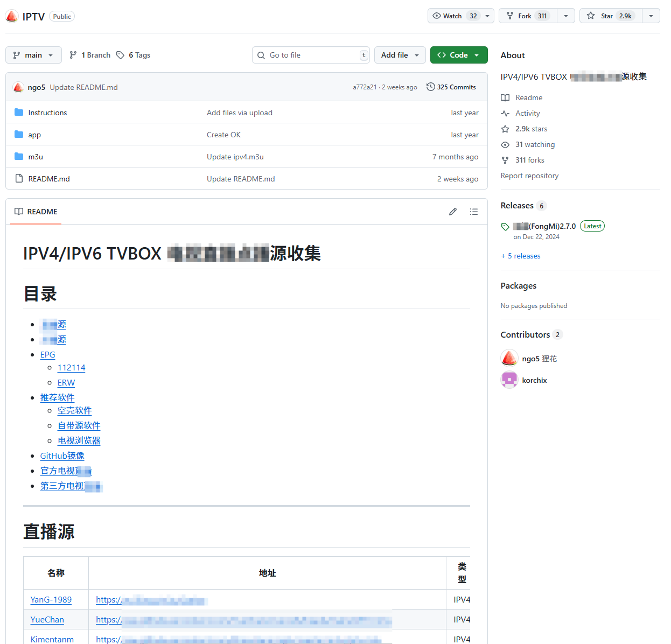Open the korchix contributor avatar
This screenshot has height=644, width=671.
tap(509, 380)
